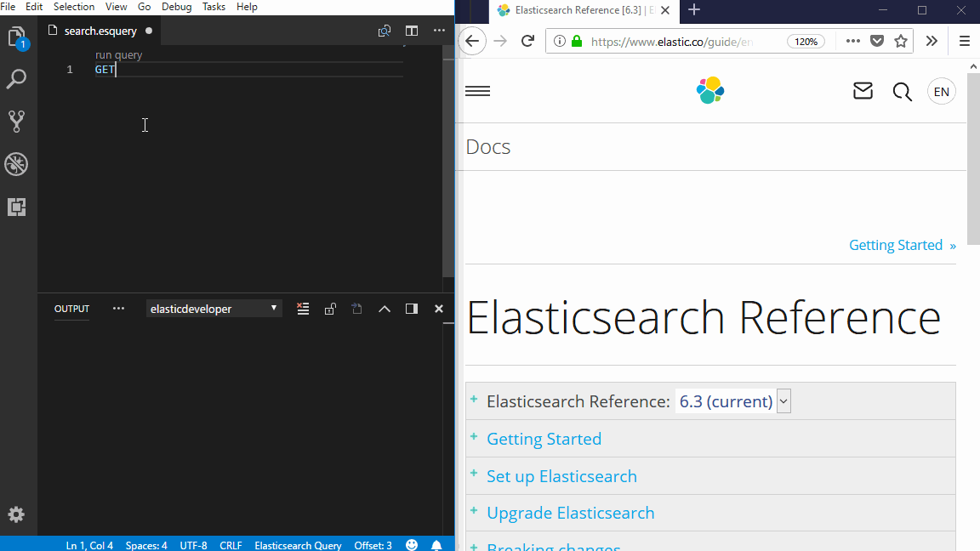Open the Extensions view in activity bar
Screen dimensions: 980x551
[x=16, y=207]
